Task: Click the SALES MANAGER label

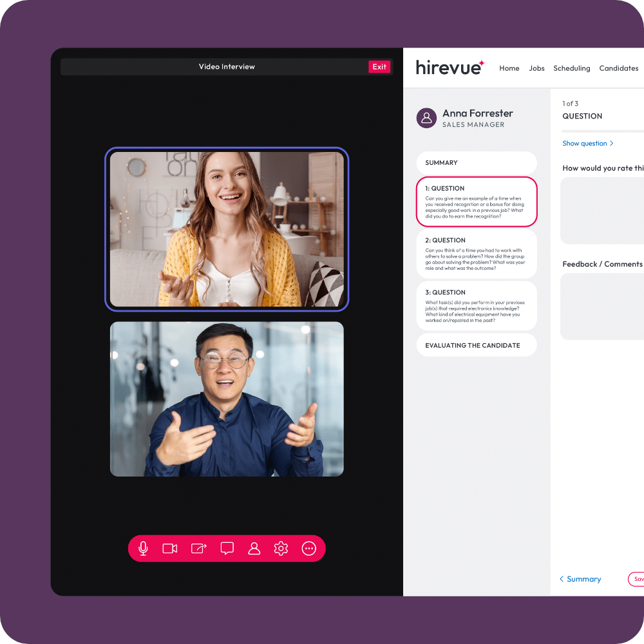Action: coord(473,125)
